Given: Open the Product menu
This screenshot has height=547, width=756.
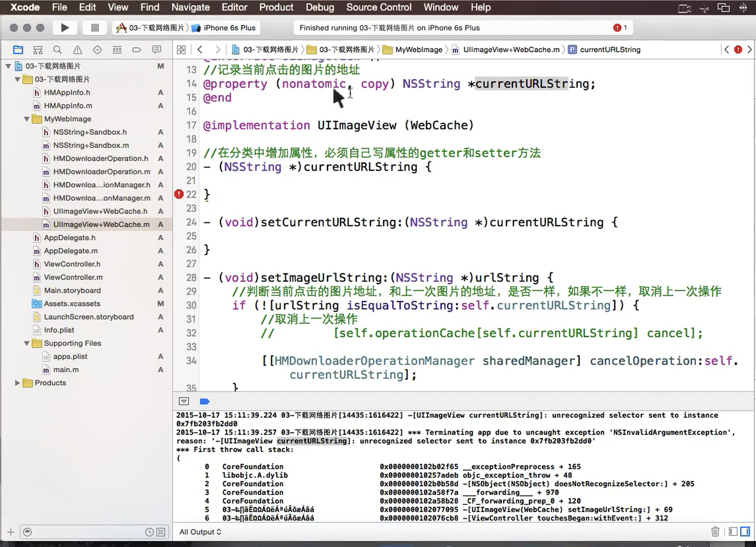Looking at the screenshot, I should pyautogui.click(x=276, y=7).
